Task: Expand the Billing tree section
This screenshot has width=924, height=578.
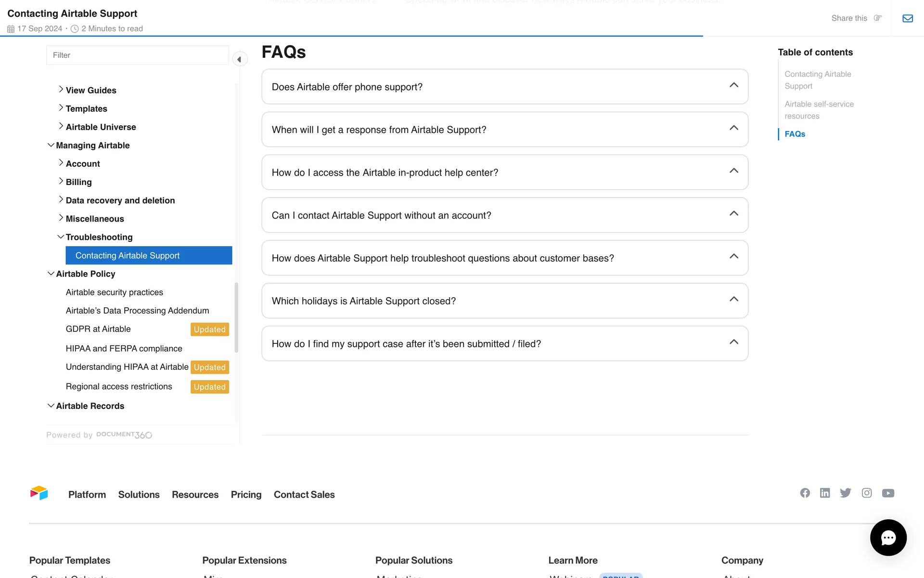Action: tap(61, 182)
